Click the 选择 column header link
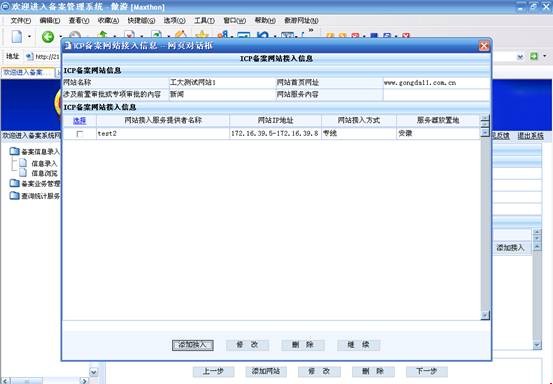The image size is (553, 384). [80, 121]
